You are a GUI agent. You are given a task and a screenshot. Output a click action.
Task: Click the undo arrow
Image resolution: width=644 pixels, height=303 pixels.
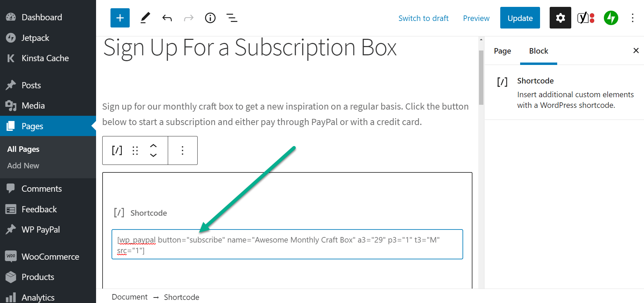167,18
